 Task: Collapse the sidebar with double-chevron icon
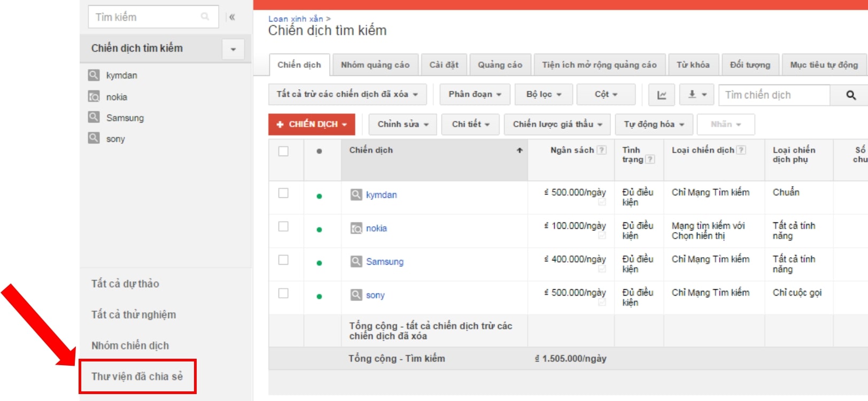(232, 17)
